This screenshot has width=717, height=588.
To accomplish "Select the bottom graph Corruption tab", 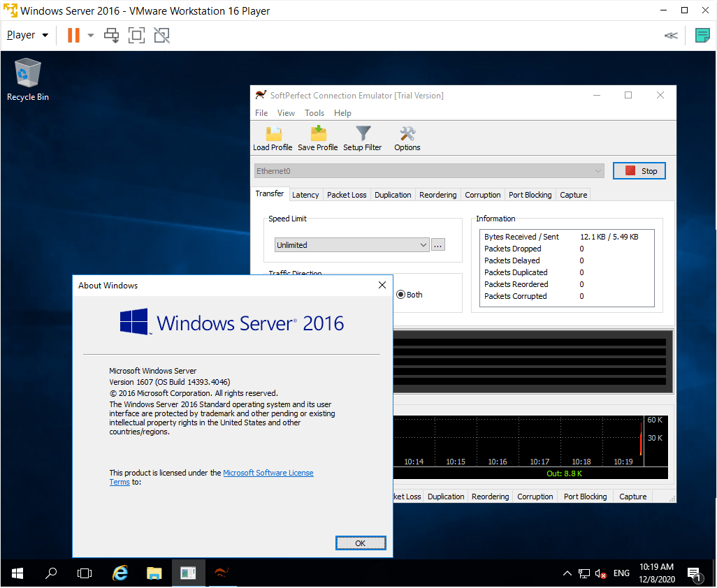I will [x=535, y=497].
